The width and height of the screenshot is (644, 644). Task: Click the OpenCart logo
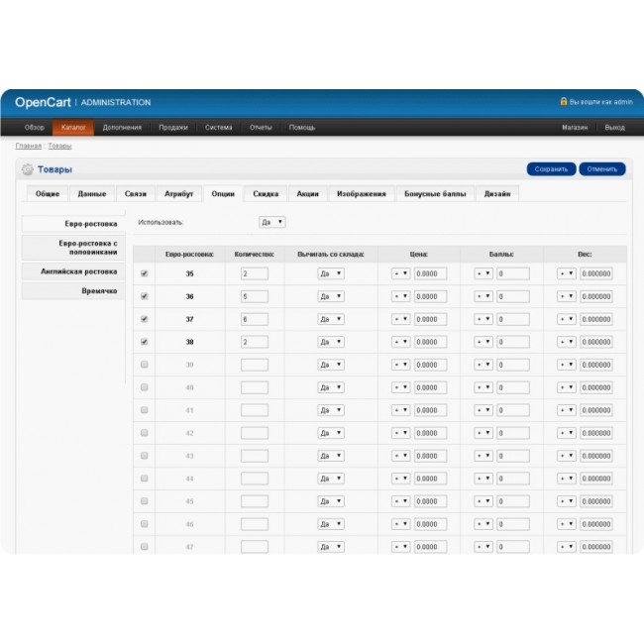coord(42,102)
